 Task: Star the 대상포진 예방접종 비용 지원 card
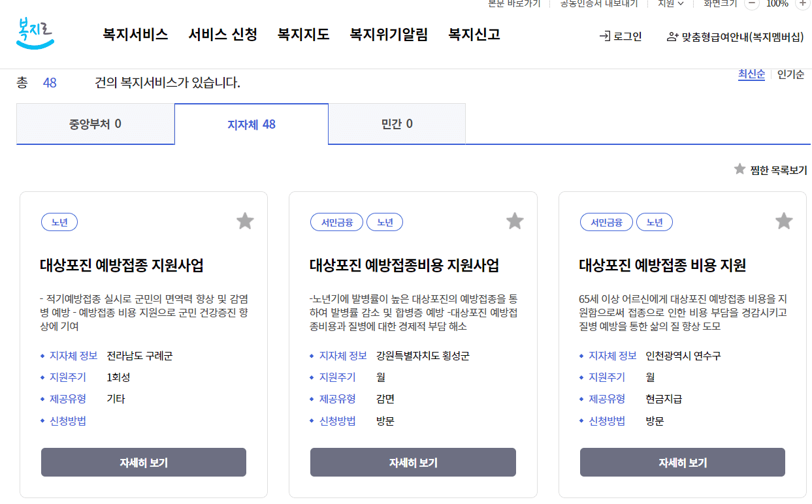tap(783, 221)
